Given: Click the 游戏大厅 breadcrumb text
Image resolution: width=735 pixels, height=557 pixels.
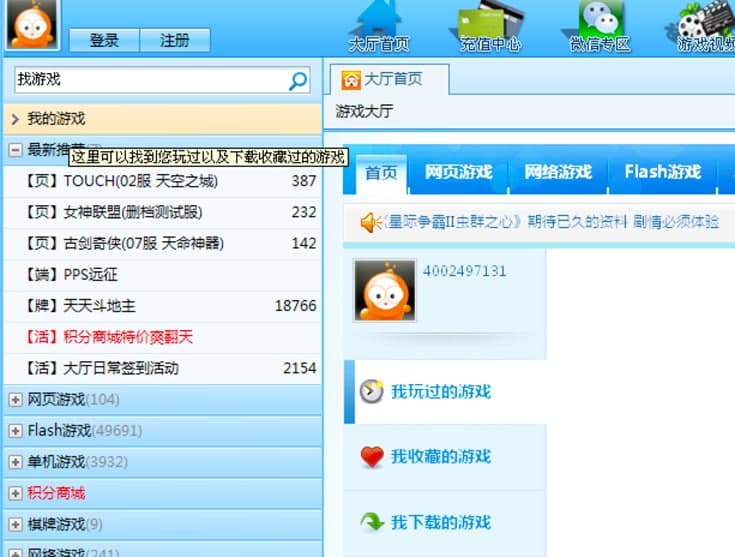Looking at the screenshot, I should (x=364, y=111).
